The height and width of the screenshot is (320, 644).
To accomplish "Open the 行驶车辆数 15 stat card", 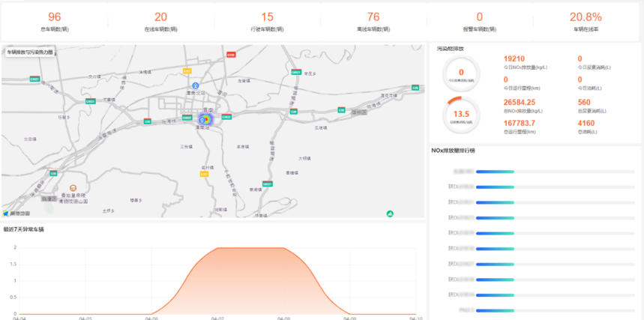I will [268, 21].
